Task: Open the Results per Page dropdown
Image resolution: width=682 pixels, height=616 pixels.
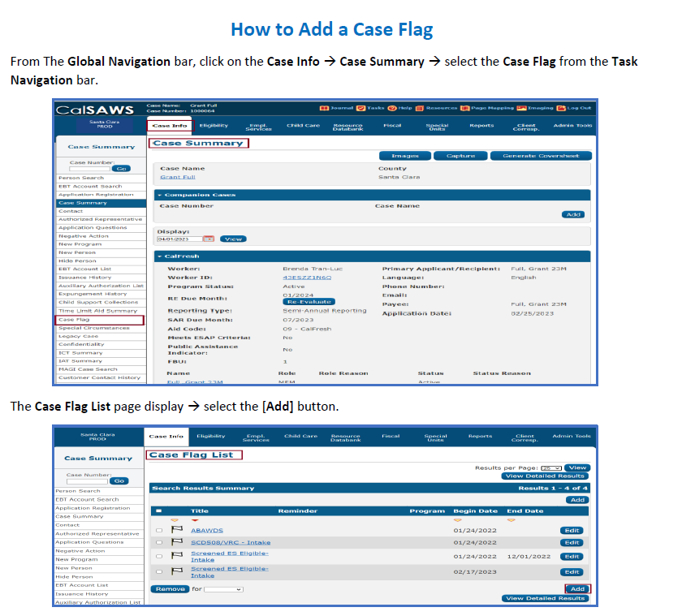Action: coord(551,468)
